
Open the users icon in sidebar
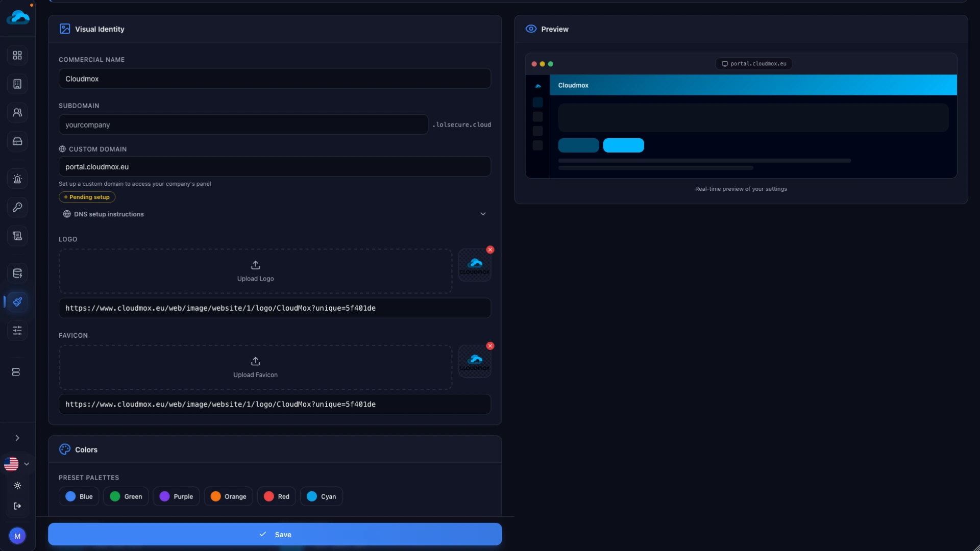17,112
